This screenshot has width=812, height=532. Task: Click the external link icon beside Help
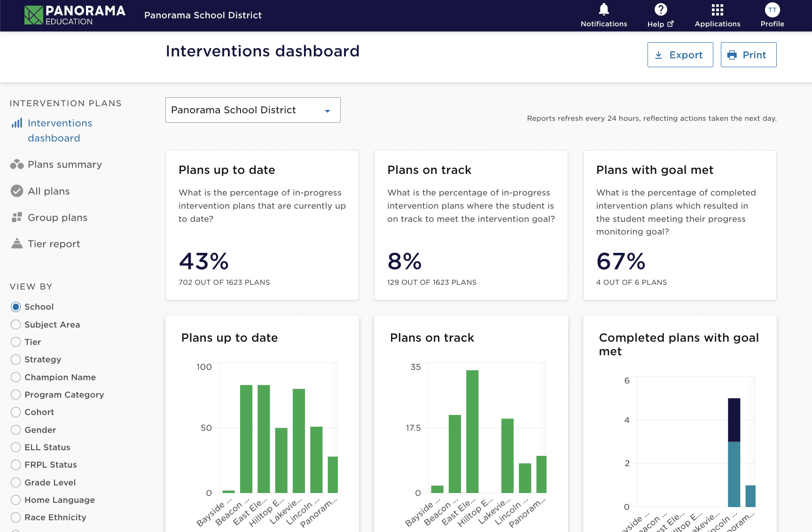[671, 24]
